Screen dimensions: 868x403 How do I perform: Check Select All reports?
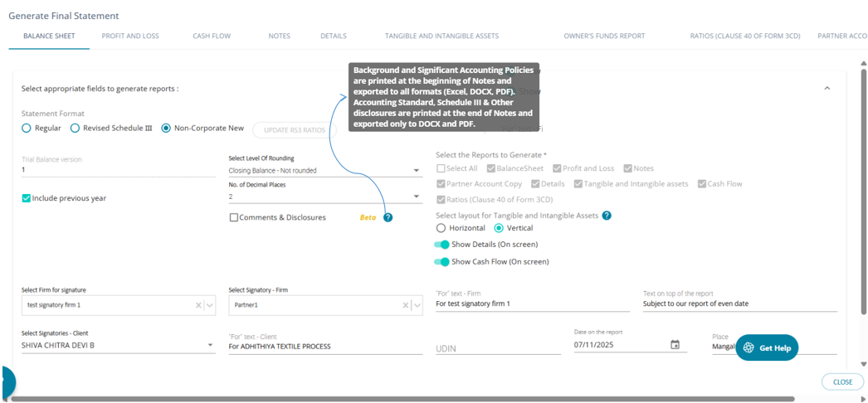tap(440, 168)
